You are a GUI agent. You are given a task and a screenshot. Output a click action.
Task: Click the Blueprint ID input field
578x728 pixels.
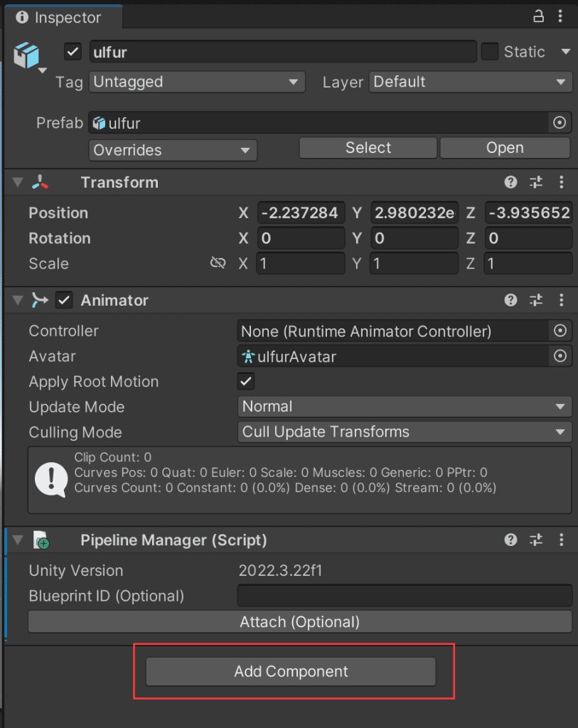tap(404, 596)
